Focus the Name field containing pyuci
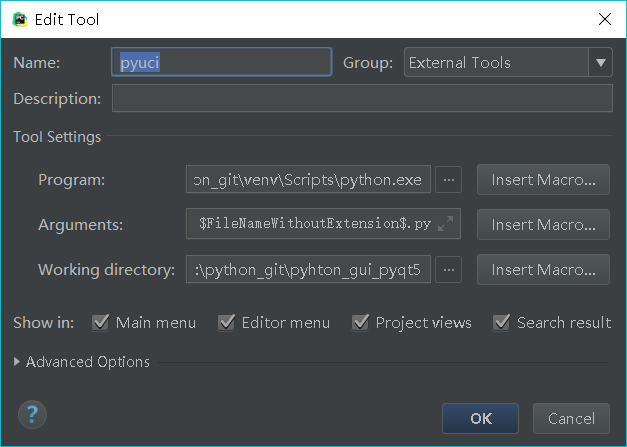The width and height of the screenshot is (627, 447). pos(221,63)
